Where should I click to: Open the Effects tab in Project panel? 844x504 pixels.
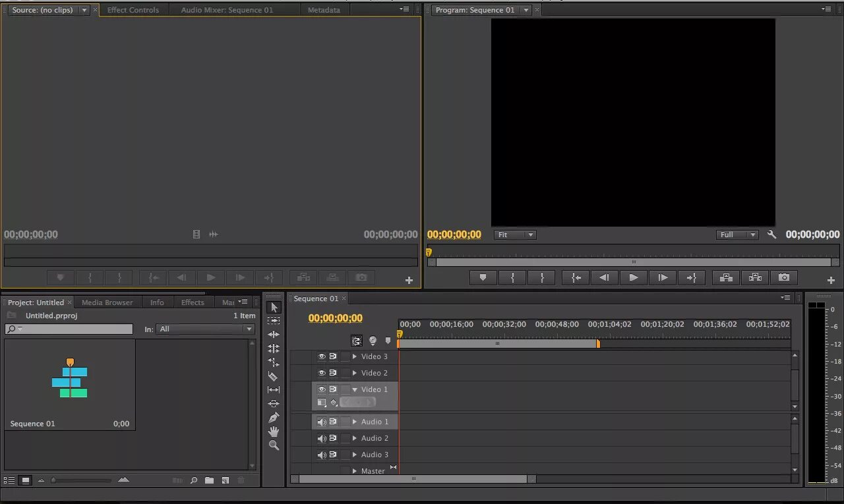pos(193,302)
